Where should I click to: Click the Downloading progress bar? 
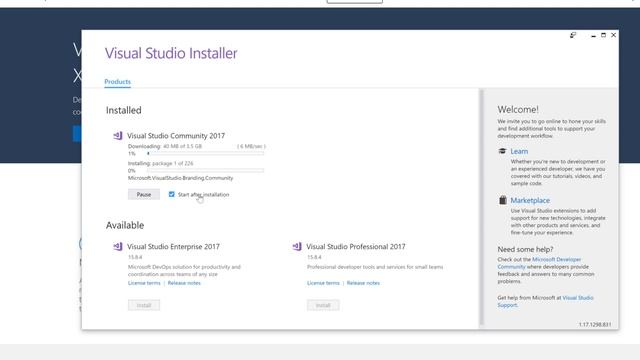tap(205, 153)
